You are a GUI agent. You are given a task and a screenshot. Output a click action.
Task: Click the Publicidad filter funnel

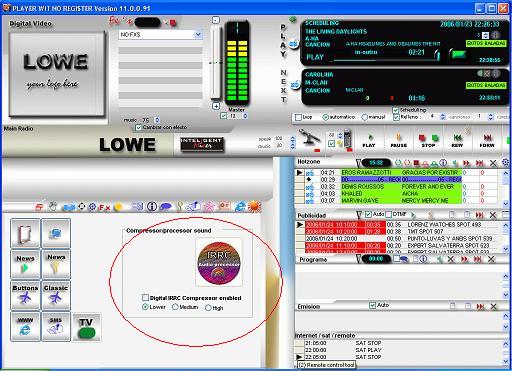coord(359,215)
